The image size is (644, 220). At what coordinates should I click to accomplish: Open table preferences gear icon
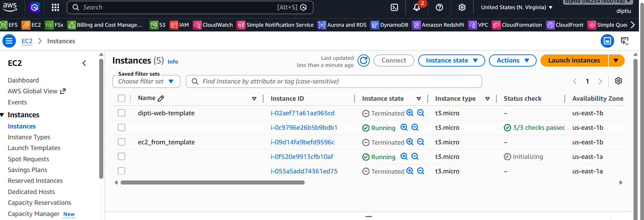click(619, 81)
